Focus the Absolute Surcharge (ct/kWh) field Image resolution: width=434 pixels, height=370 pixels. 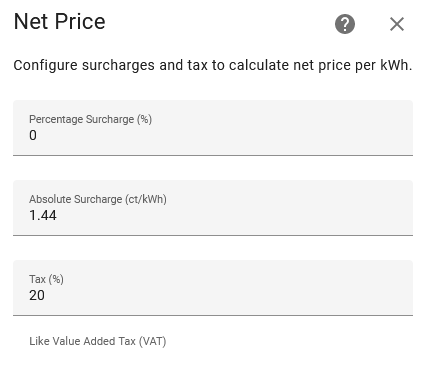pyautogui.click(x=213, y=208)
